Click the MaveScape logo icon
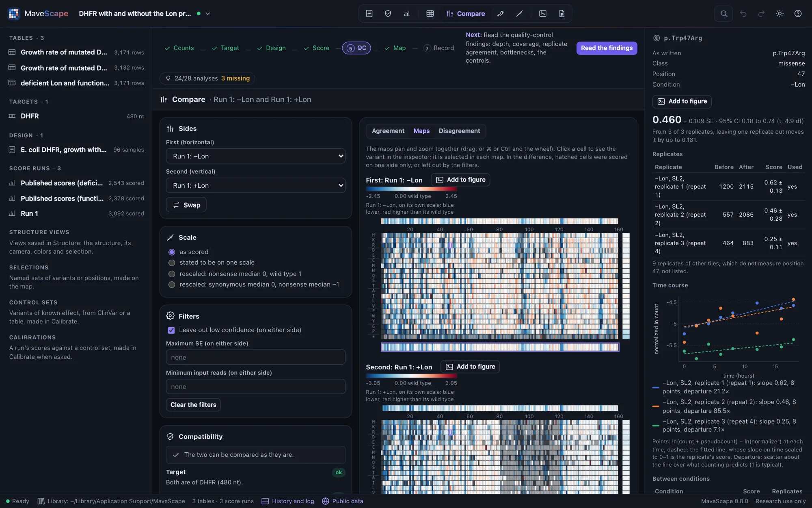The height and width of the screenshot is (508, 812). click(14, 13)
